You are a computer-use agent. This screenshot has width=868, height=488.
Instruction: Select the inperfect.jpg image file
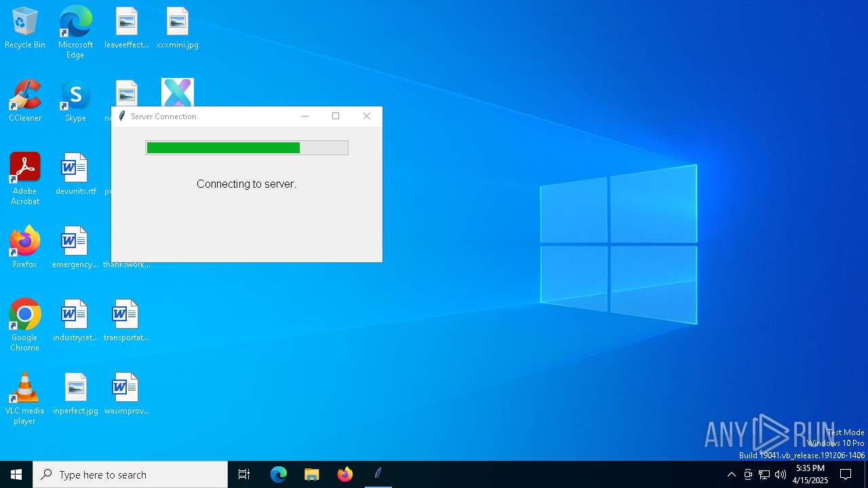(75, 394)
